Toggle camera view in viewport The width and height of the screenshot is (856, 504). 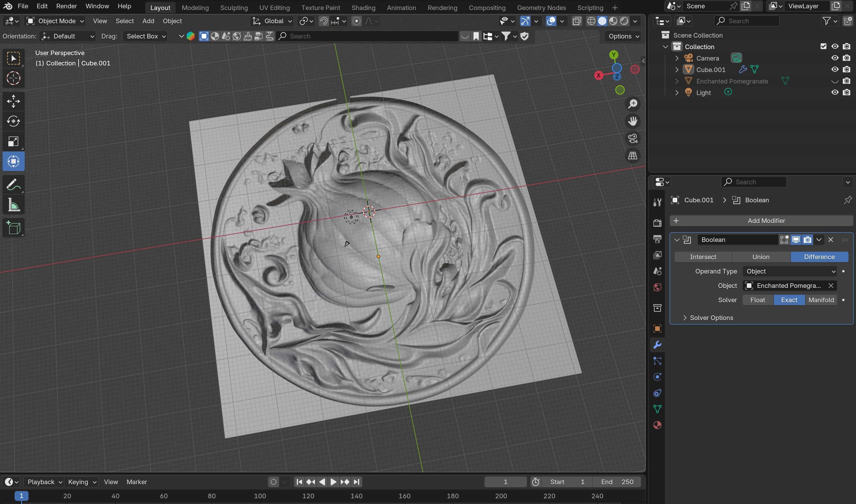[x=632, y=139]
